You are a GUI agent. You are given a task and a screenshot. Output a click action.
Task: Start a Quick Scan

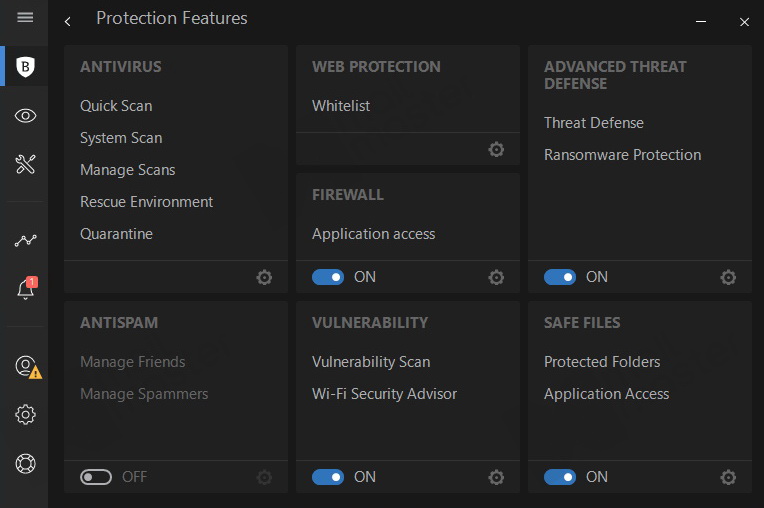(116, 106)
